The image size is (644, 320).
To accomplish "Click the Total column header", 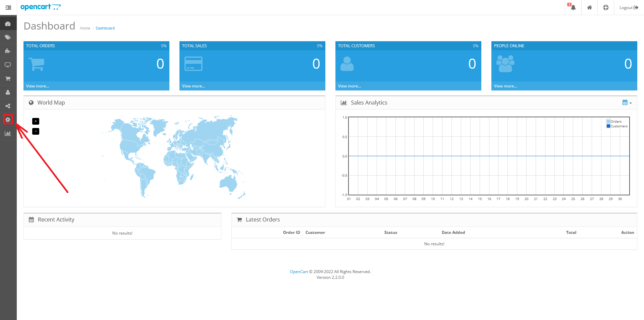I will click(571, 233).
